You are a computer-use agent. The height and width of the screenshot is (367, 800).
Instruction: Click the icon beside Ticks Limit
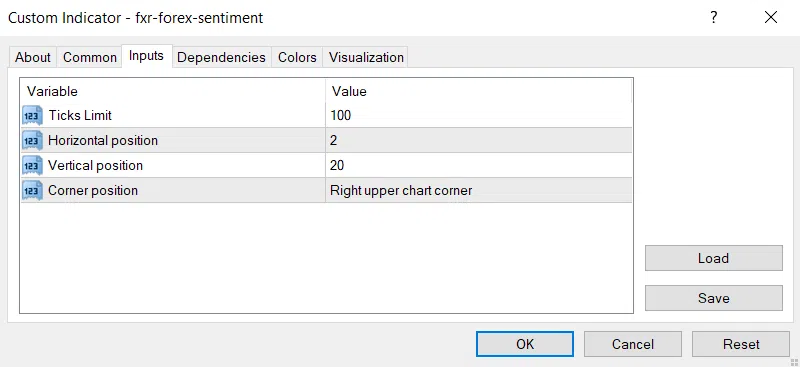coord(33,115)
